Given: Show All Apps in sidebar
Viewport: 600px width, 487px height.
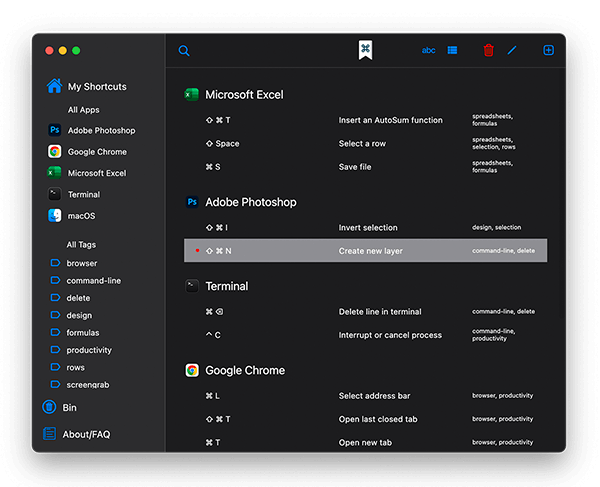Looking at the screenshot, I should [x=83, y=110].
